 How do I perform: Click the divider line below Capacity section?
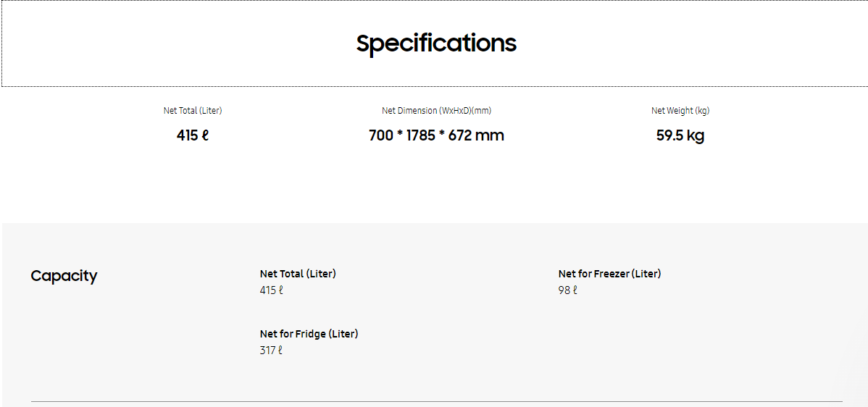[x=436, y=401]
